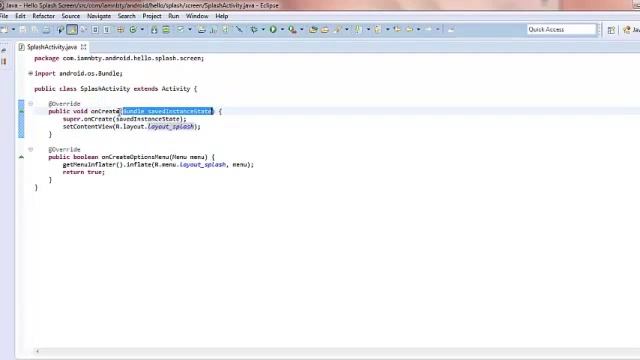Click the Open Perspective icon

(x=611, y=30)
